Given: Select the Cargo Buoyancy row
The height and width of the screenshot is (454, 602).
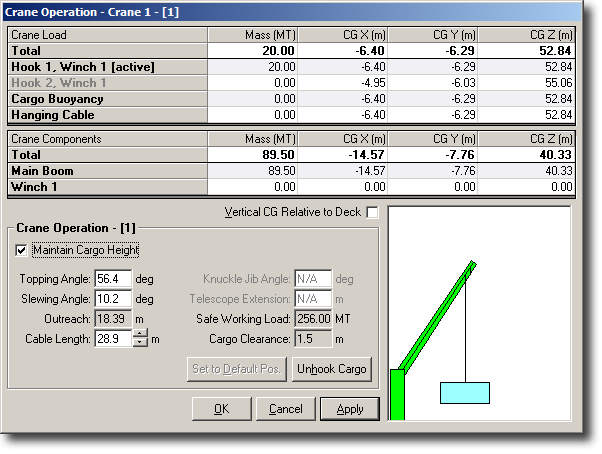Looking at the screenshot, I should (291, 99).
